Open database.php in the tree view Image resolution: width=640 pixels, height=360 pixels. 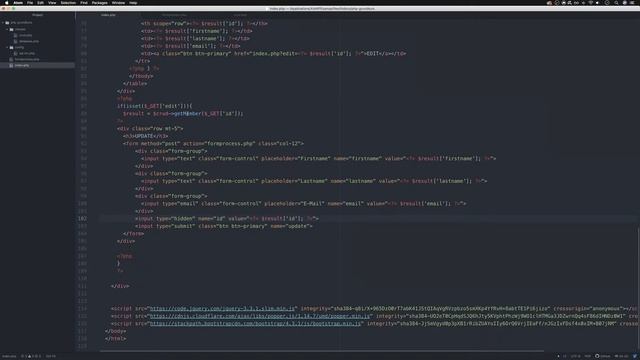point(29,41)
